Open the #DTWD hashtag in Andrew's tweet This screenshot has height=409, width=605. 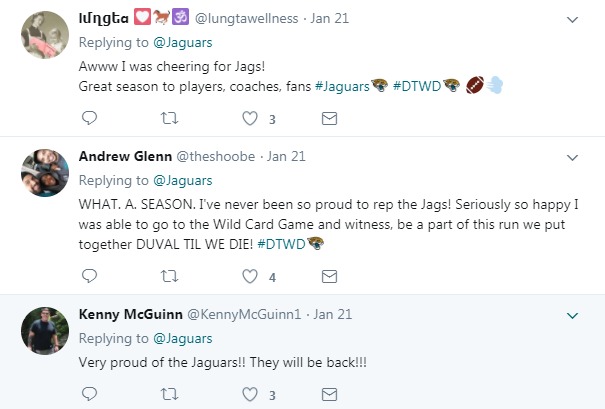point(280,243)
